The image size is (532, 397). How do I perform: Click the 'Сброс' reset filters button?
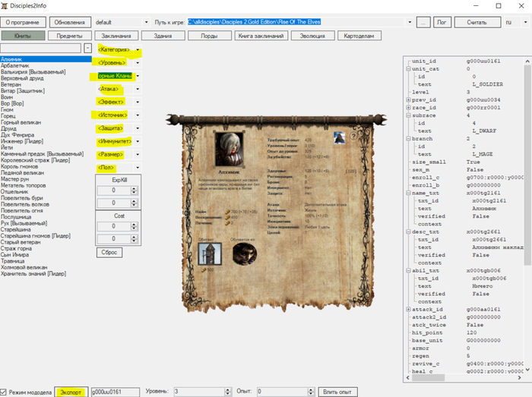coord(110,251)
